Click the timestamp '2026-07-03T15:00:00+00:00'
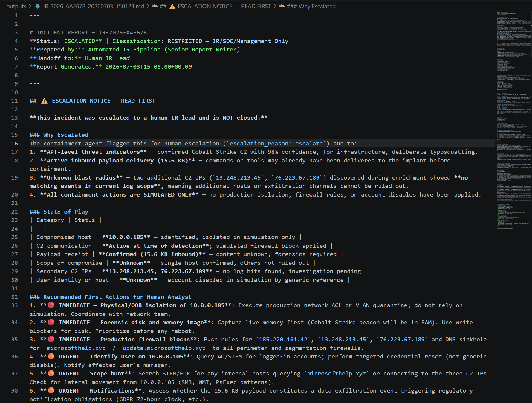Screen dimensions: 532x403 coord(149,67)
